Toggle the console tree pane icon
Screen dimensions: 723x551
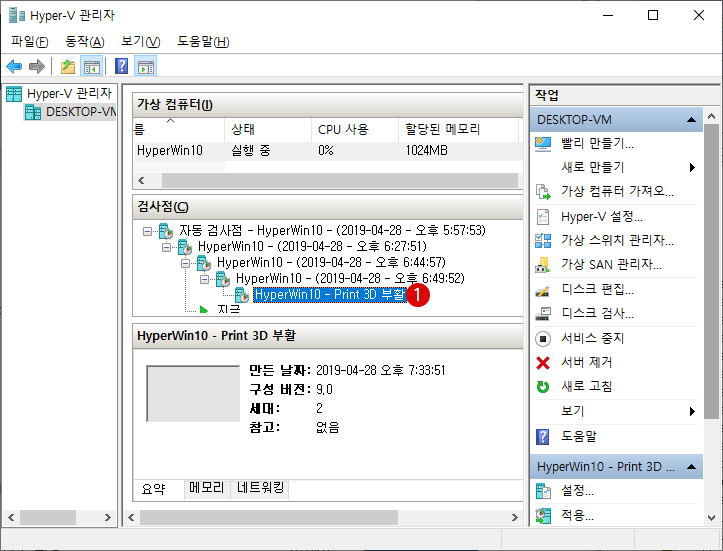(x=91, y=66)
